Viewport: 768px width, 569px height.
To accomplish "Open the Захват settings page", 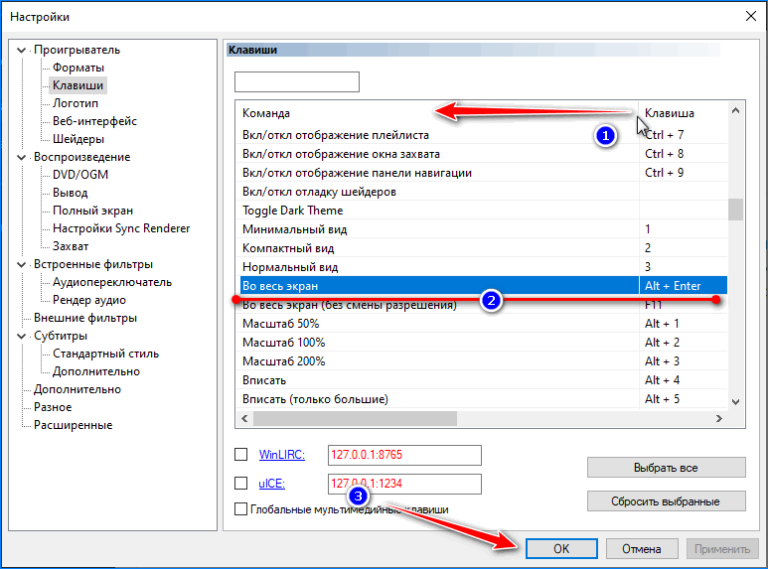I will click(x=71, y=246).
